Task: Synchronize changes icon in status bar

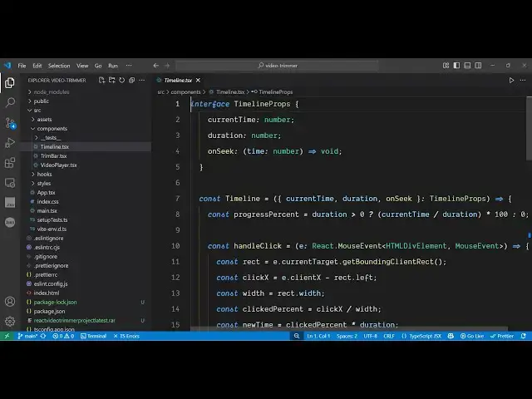Action: (x=43, y=336)
